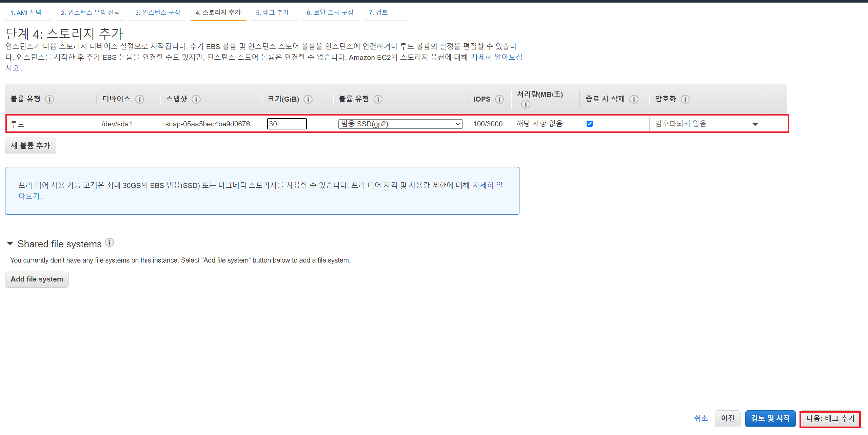Uncheck the 종료 시 삭제 checkbox

[x=590, y=124]
